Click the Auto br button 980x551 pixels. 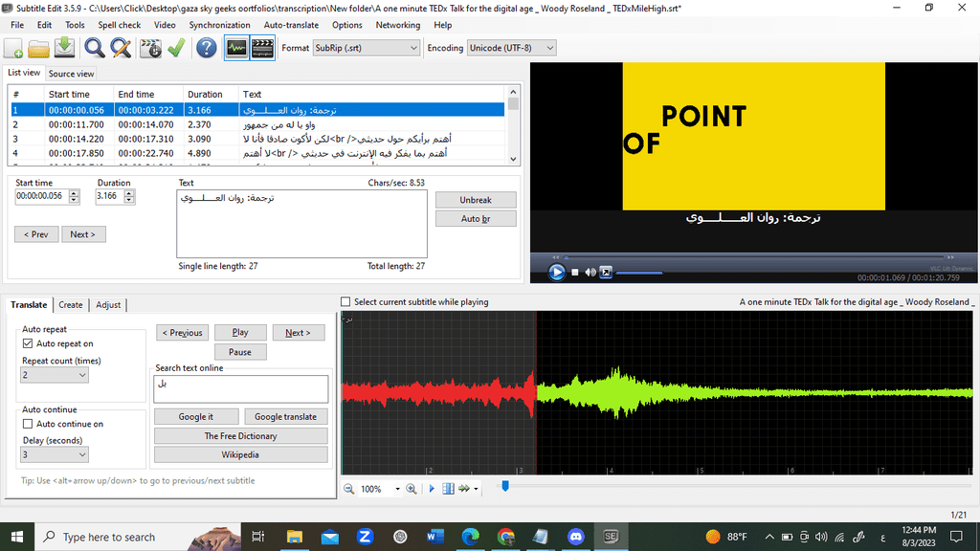pos(476,219)
